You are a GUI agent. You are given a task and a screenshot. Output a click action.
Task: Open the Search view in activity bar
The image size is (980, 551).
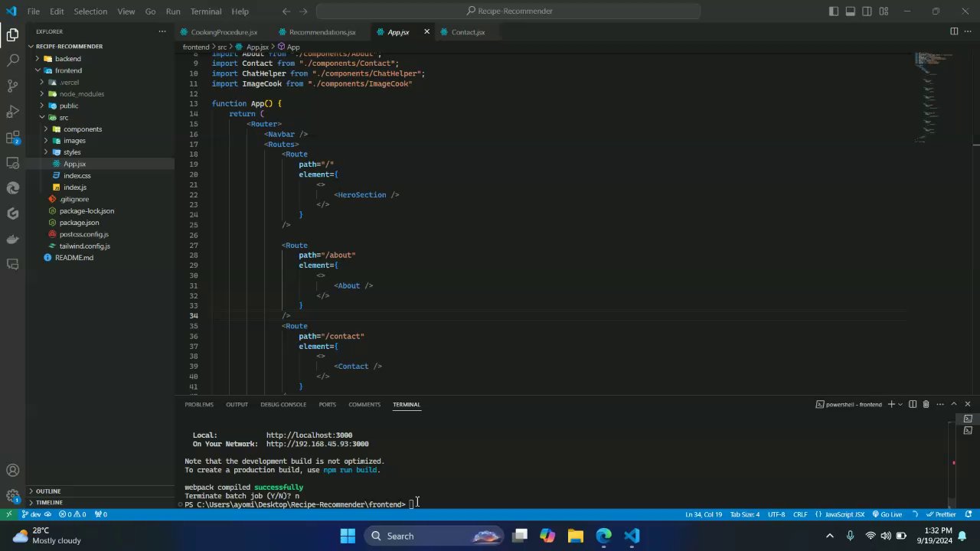tap(12, 60)
